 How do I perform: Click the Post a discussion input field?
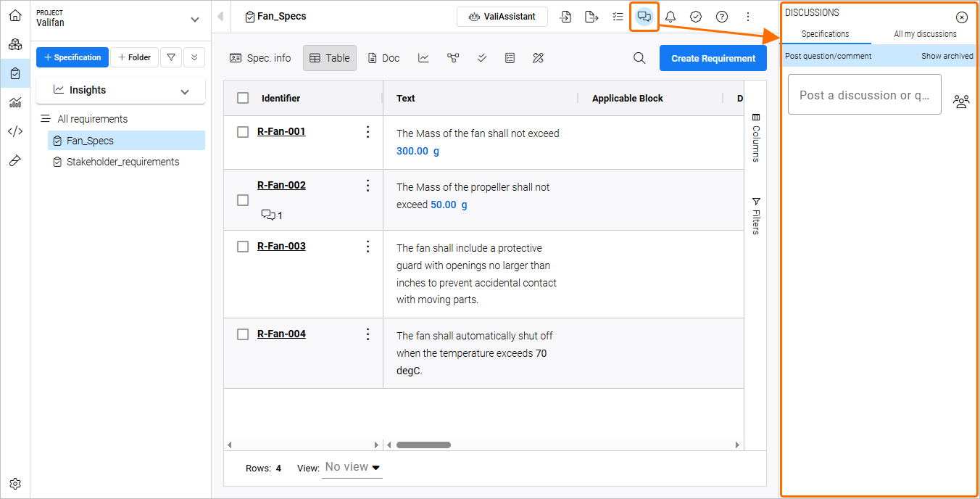pyautogui.click(x=865, y=94)
